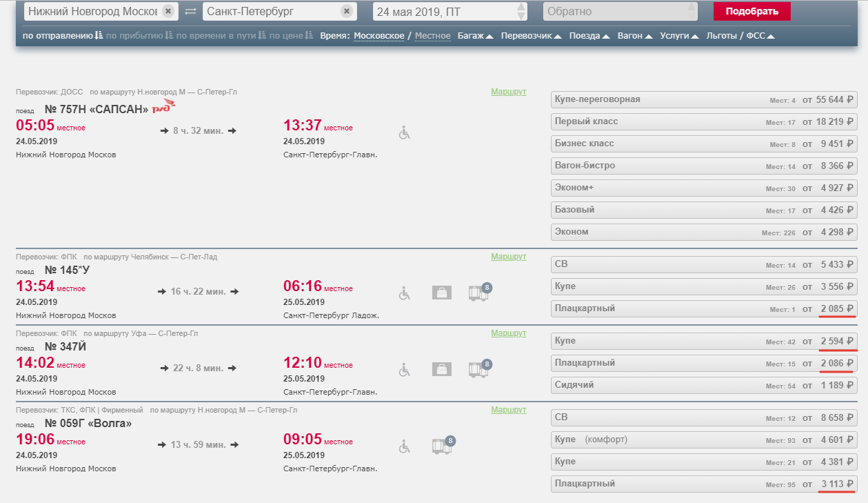Select Плацкартный on train 059Г for 3 113 ₽
The height and width of the screenshot is (503, 868).
click(x=704, y=484)
